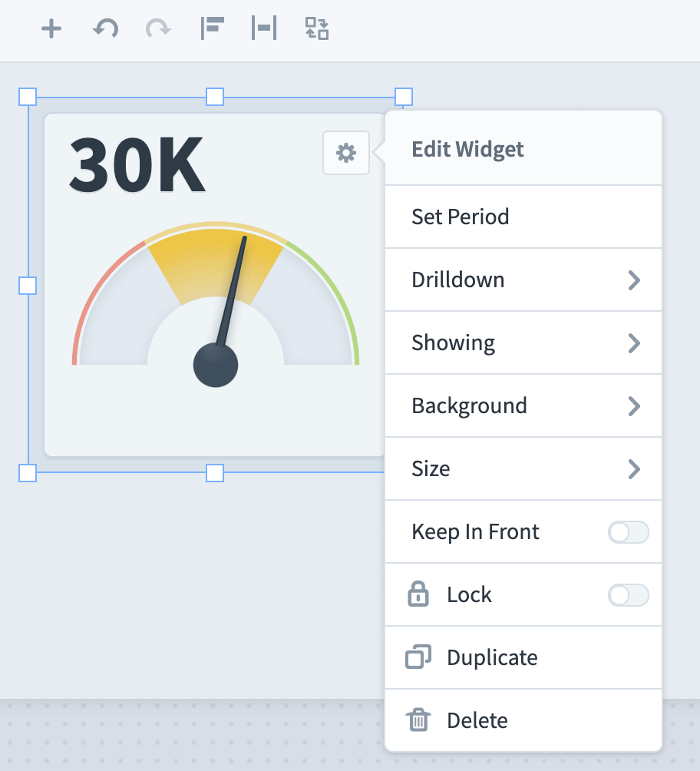700x771 pixels.
Task: Click the Duplicate label
Action: tap(492, 657)
